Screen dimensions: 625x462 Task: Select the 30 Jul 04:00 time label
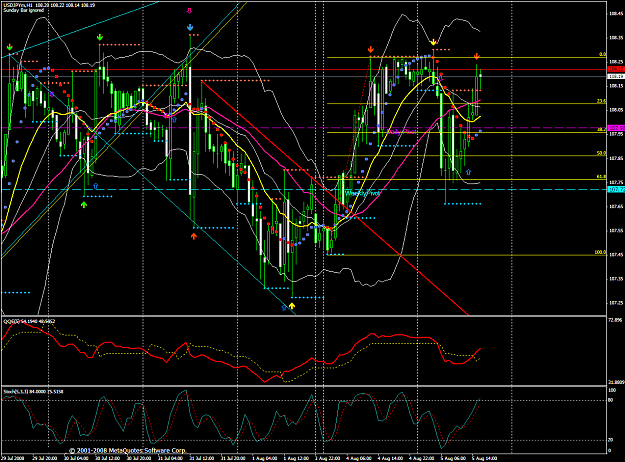(76, 458)
